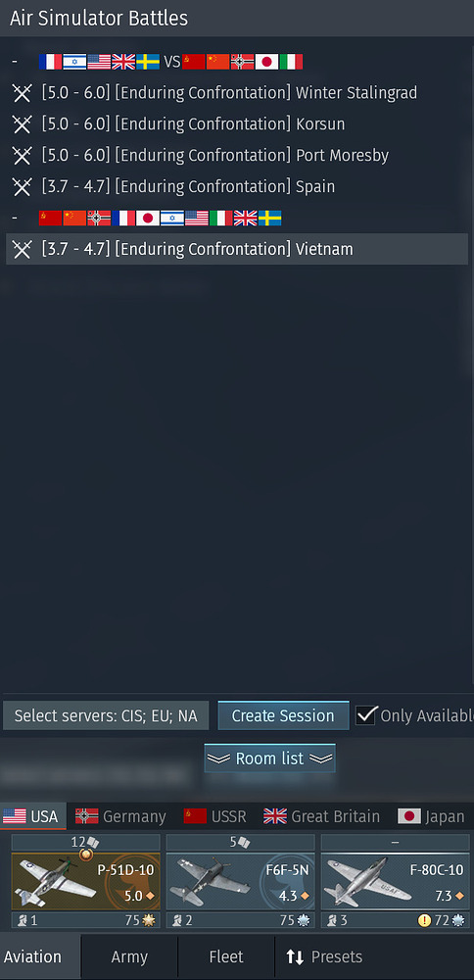Image resolution: width=474 pixels, height=980 pixels.
Task: Select the F6F-5N aircraft slot
Action: [x=241, y=881]
